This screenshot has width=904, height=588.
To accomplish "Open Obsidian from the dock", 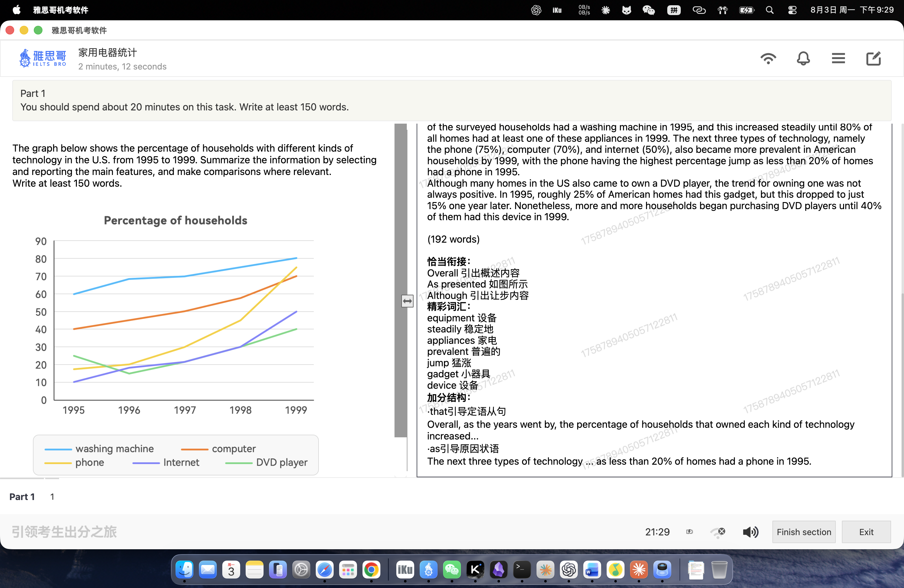I will (499, 569).
